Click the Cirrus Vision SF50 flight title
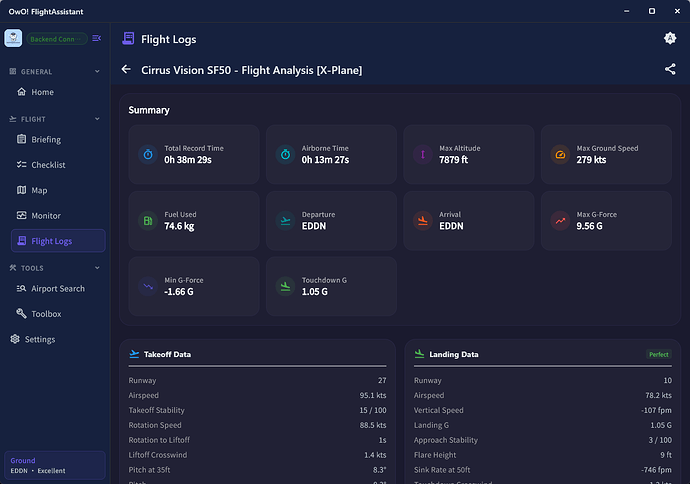Image resolution: width=690 pixels, height=484 pixels. pyautogui.click(x=252, y=70)
